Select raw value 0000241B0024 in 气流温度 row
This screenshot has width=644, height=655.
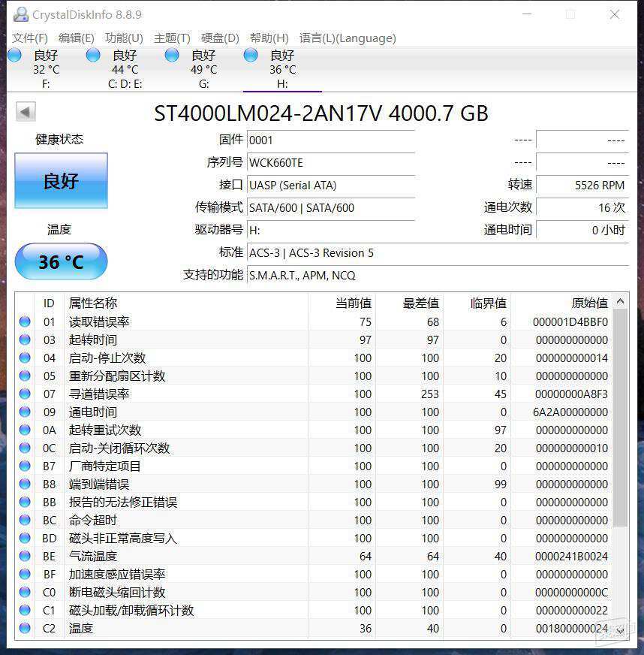pyautogui.click(x=571, y=557)
